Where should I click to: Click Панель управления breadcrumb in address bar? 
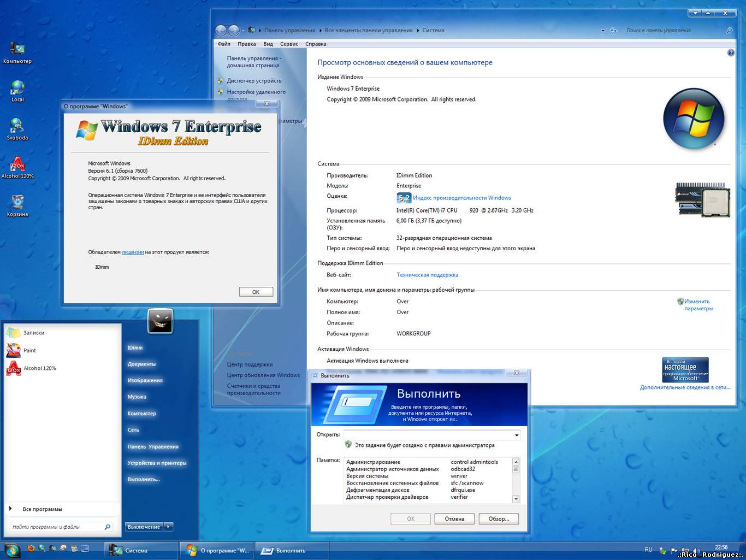pos(289,31)
